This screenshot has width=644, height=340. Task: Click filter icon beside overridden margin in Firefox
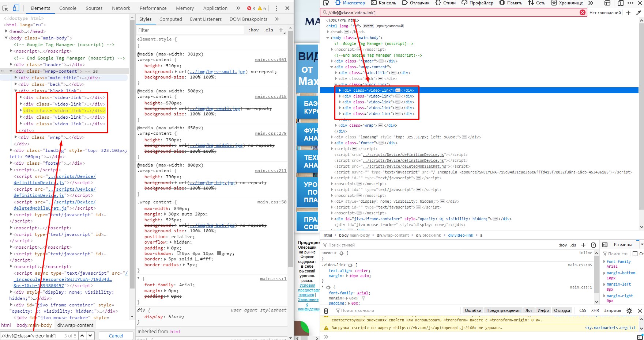[x=363, y=298]
